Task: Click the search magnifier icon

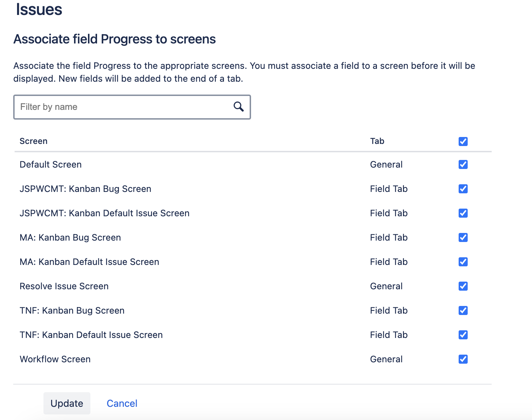Action: [239, 107]
